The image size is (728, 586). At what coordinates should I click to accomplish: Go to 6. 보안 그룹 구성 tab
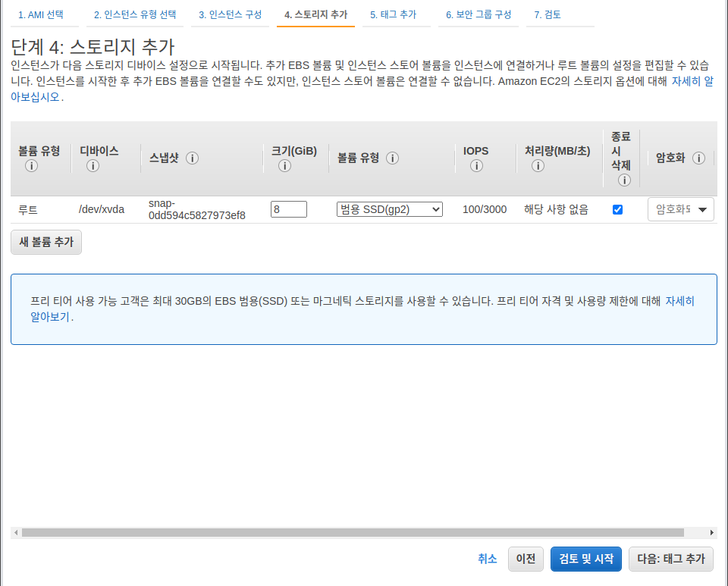tap(479, 15)
